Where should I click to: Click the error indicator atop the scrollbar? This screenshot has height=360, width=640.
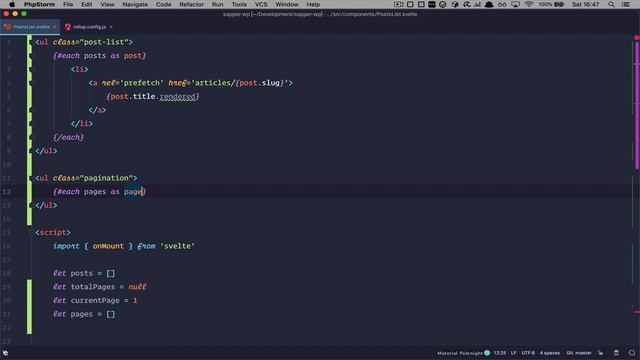click(636, 38)
